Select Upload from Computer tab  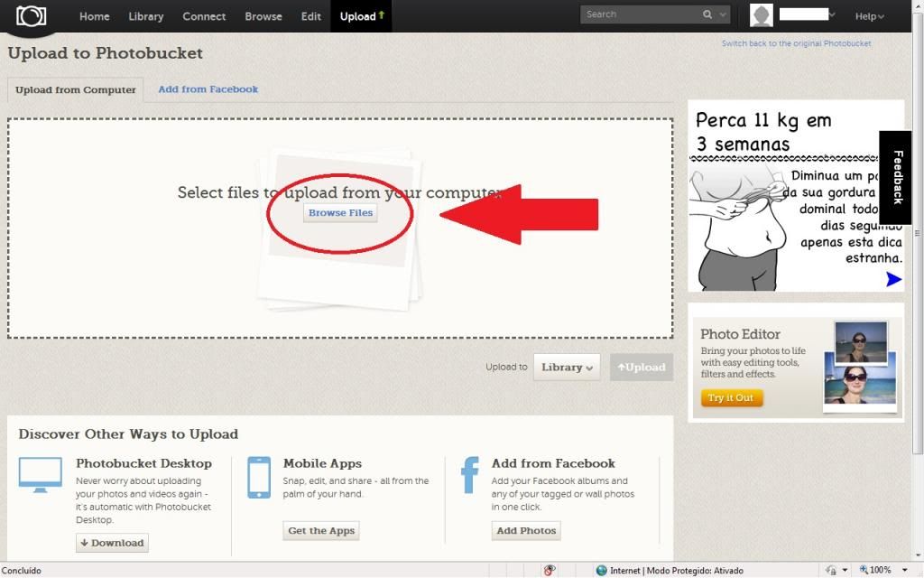pyautogui.click(x=76, y=89)
